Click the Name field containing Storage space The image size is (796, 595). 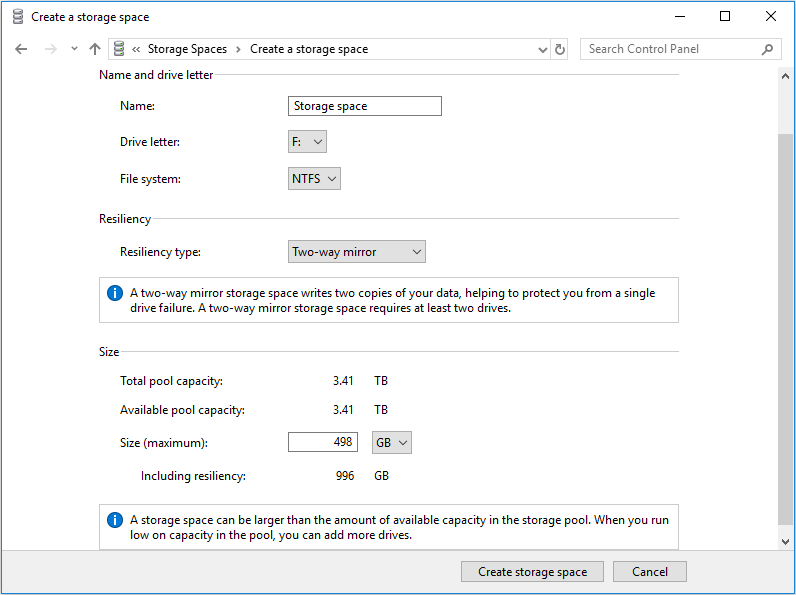coord(364,106)
